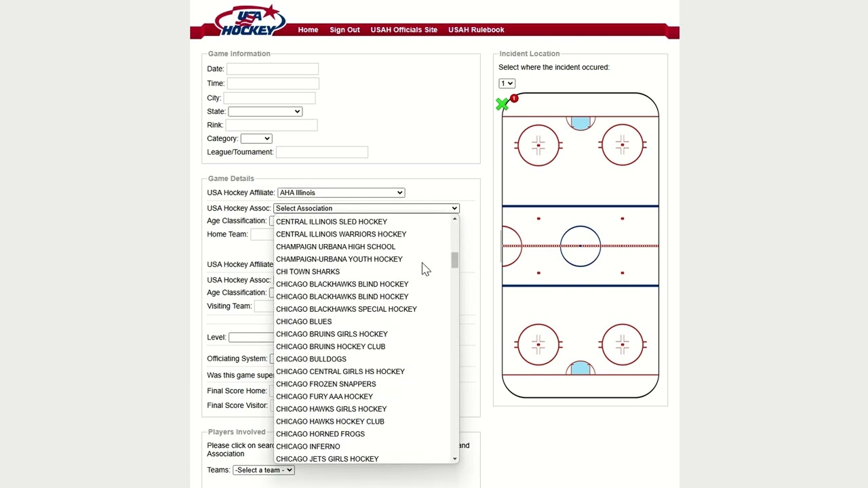
Task: Open the Teams select dropdown
Action: point(263,470)
